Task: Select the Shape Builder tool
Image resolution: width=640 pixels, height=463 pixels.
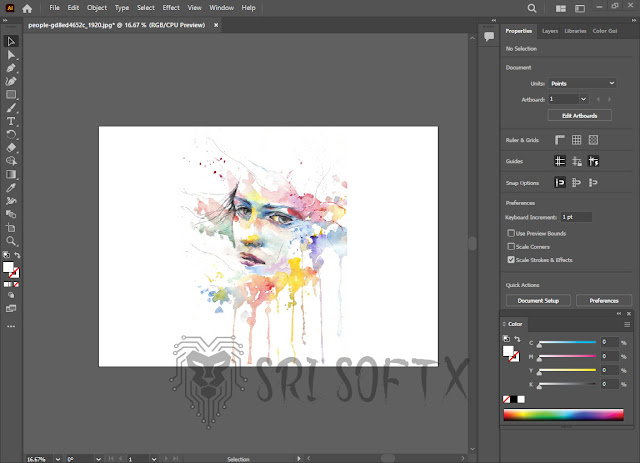Action: (x=11, y=161)
